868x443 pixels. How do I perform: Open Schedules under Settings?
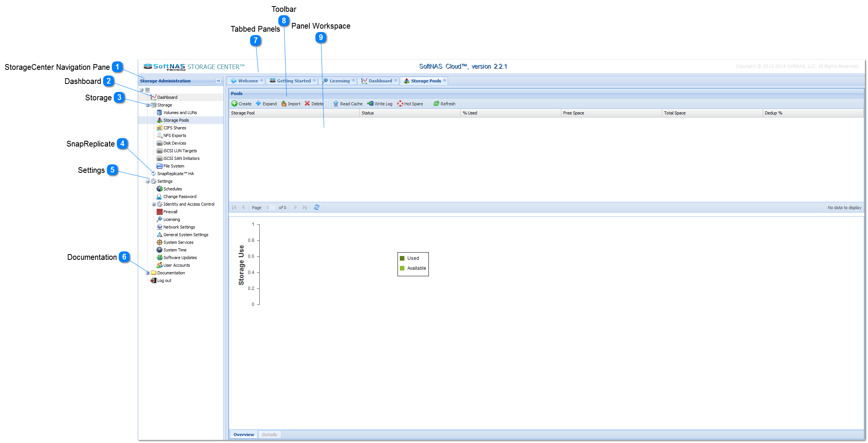(x=173, y=189)
